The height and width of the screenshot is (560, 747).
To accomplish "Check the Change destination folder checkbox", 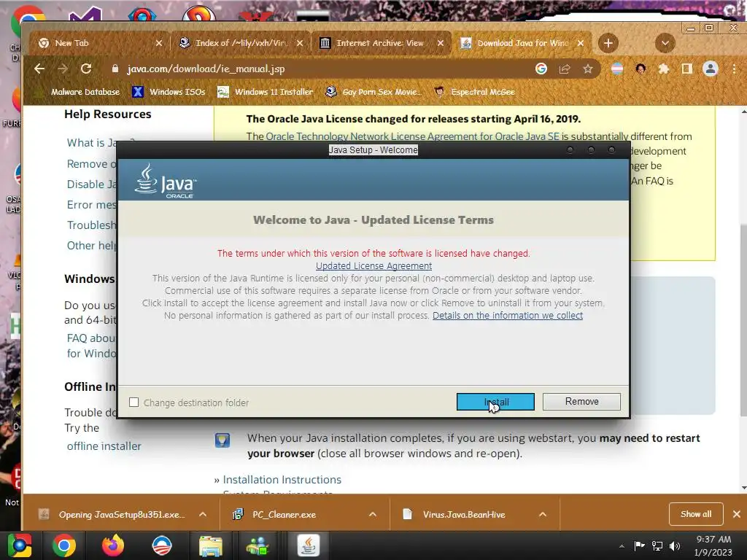I will (x=134, y=402).
